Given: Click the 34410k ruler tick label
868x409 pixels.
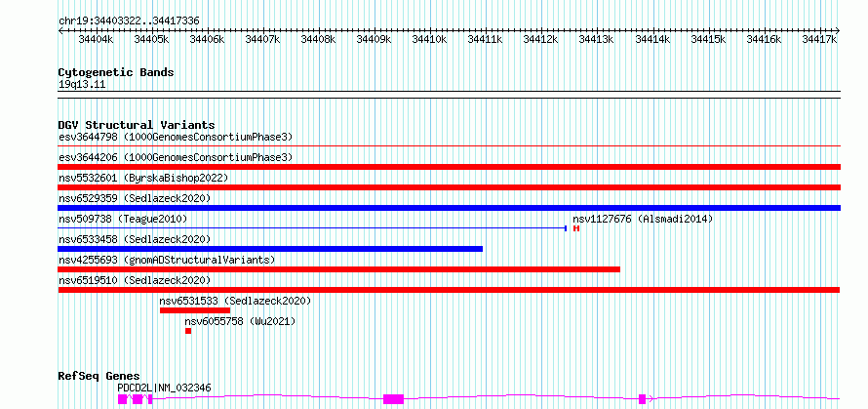Looking at the screenshot, I should click(429, 39).
